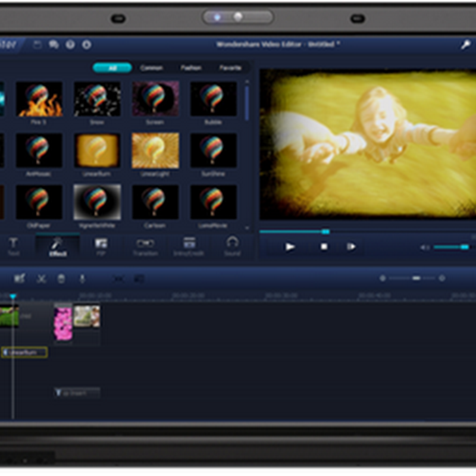Click the effects list scrollbar thumb
476x476 pixels.
[x=247, y=103]
